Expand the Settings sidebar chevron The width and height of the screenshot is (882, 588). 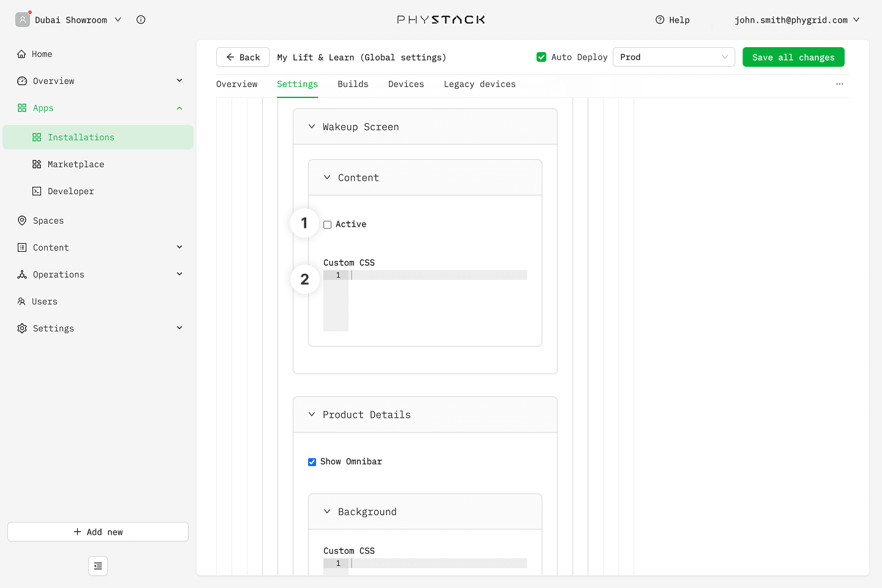(x=179, y=328)
